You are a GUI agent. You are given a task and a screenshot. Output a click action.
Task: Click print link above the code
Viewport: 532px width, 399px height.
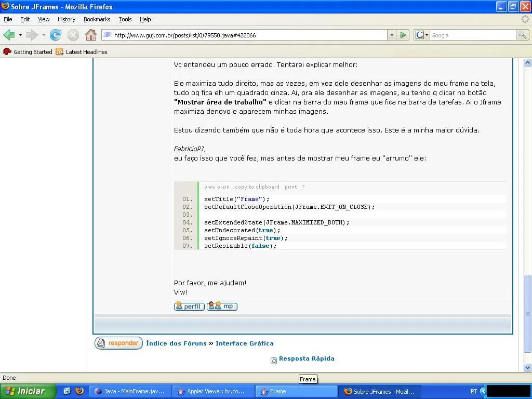[x=291, y=187]
